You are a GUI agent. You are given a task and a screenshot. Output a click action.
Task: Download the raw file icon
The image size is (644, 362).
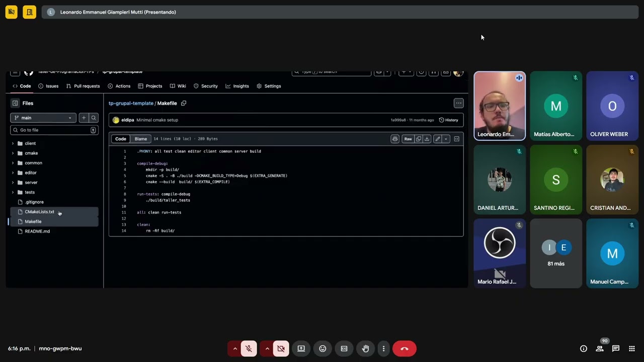pyautogui.click(x=427, y=139)
